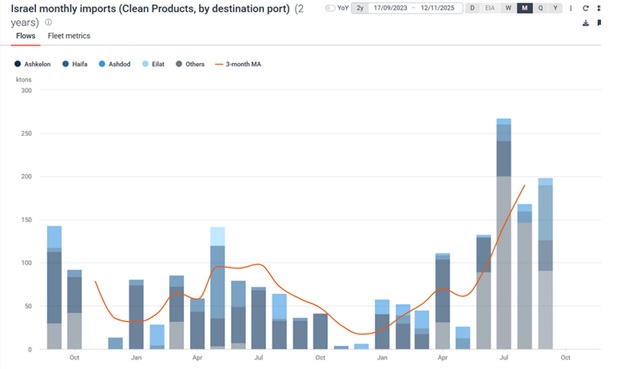The height and width of the screenshot is (369, 617).
Task: Click the refresh chart icon
Action: [x=586, y=8]
